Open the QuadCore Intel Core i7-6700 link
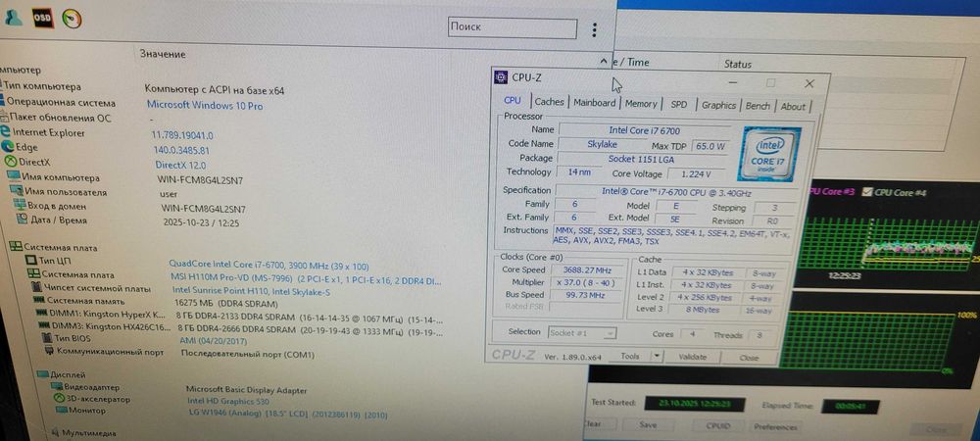 tap(269, 266)
